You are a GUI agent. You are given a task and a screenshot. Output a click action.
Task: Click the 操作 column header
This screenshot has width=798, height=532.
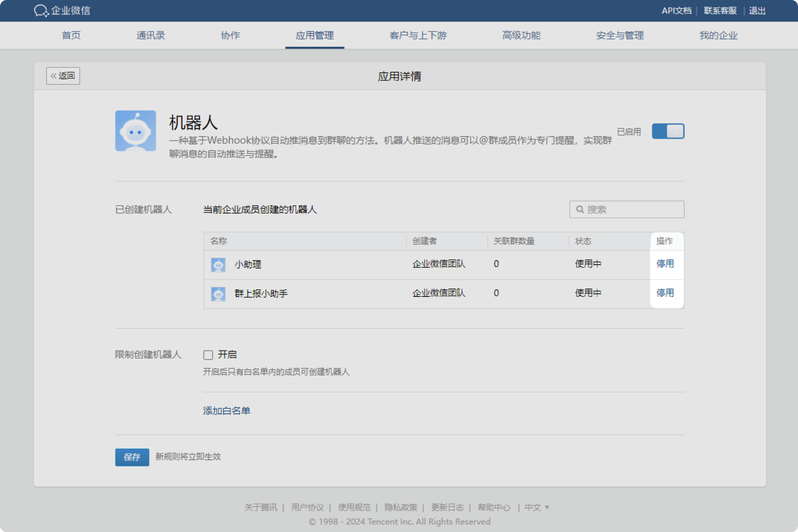pyautogui.click(x=664, y=241)
